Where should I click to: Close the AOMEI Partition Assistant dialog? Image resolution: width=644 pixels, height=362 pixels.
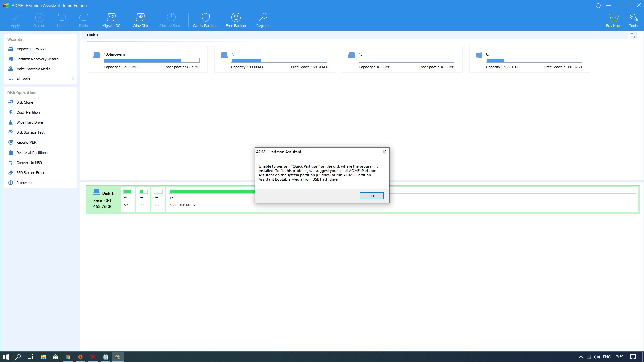pyautogui.click(x=384, y=152)
